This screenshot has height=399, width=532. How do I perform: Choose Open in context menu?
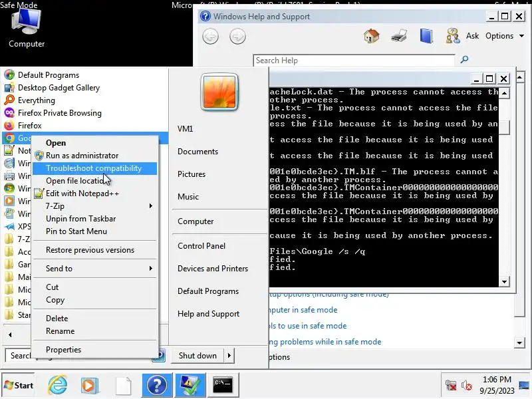[95, 143]
